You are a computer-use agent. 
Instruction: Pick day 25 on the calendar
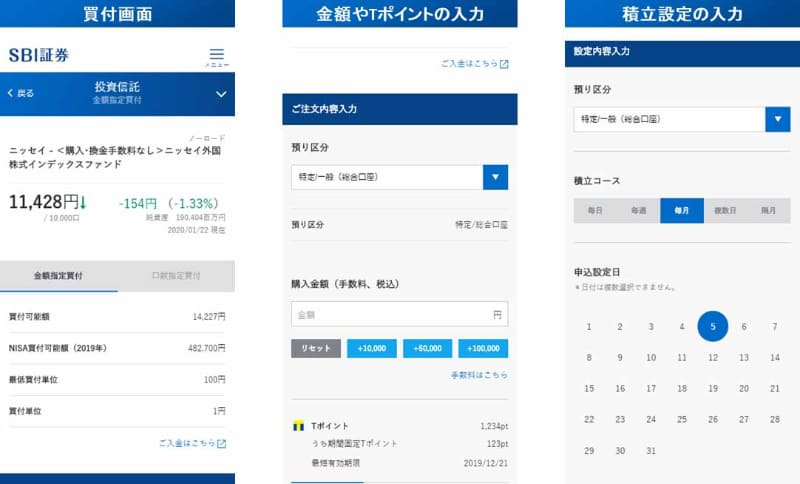click(682, 419)
